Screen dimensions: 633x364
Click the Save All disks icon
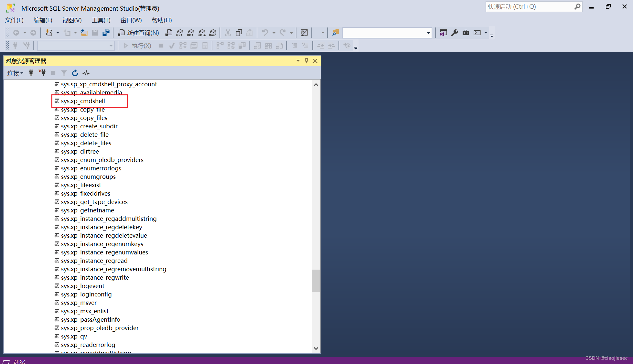pyautogui.click(x=106, y=33)
